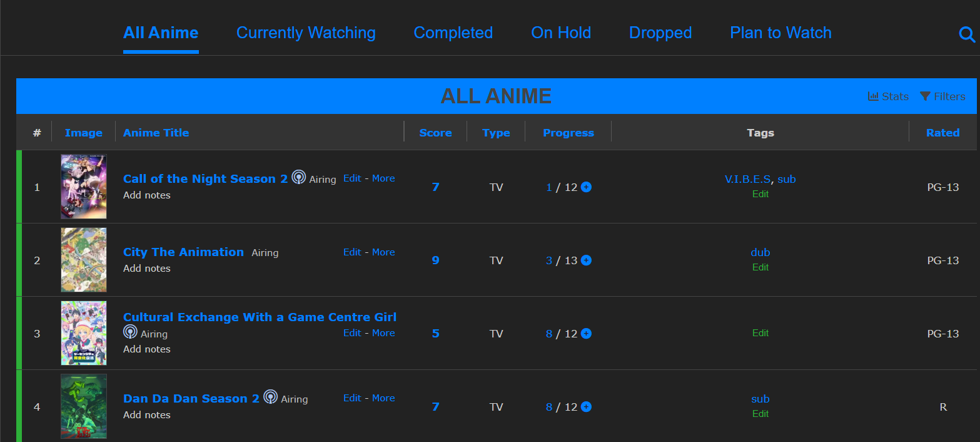Open the Filters funnel icon
This screenshot has height=442, width=980.
tap(926, 96)
